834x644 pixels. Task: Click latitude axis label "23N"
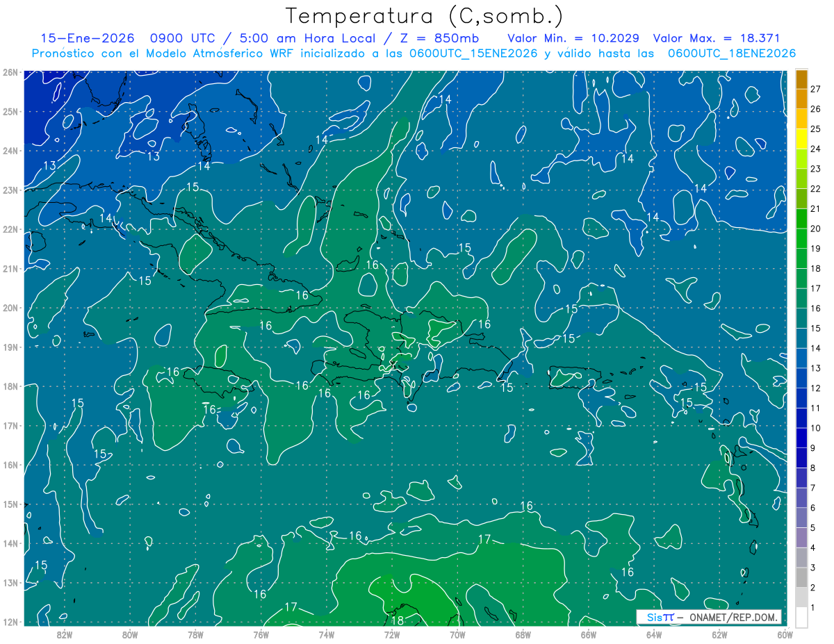10,190
